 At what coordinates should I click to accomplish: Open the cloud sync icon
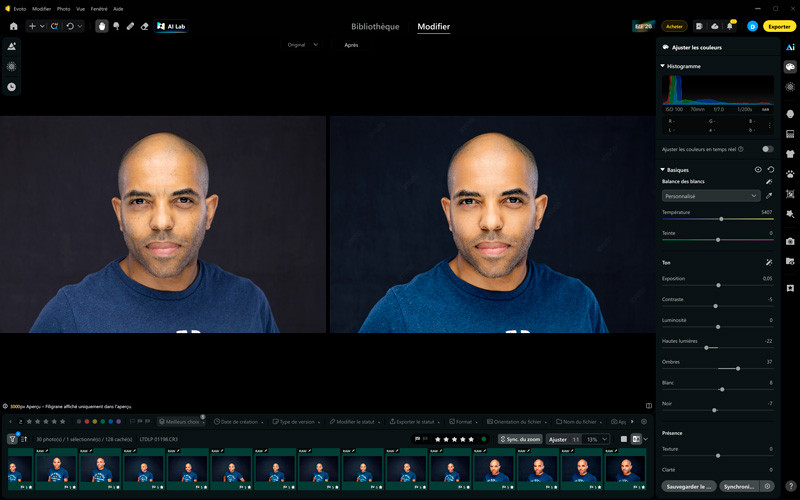point(715,26)
